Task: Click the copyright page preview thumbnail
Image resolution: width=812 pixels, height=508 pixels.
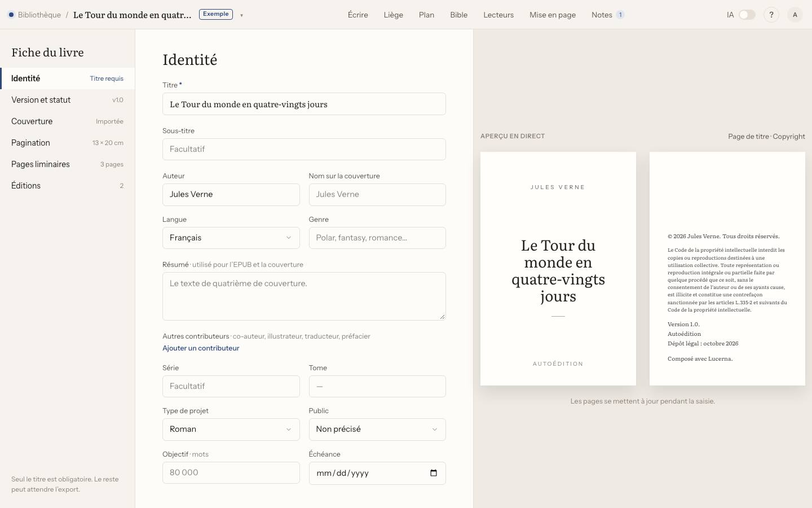Action: coord(727,269)
